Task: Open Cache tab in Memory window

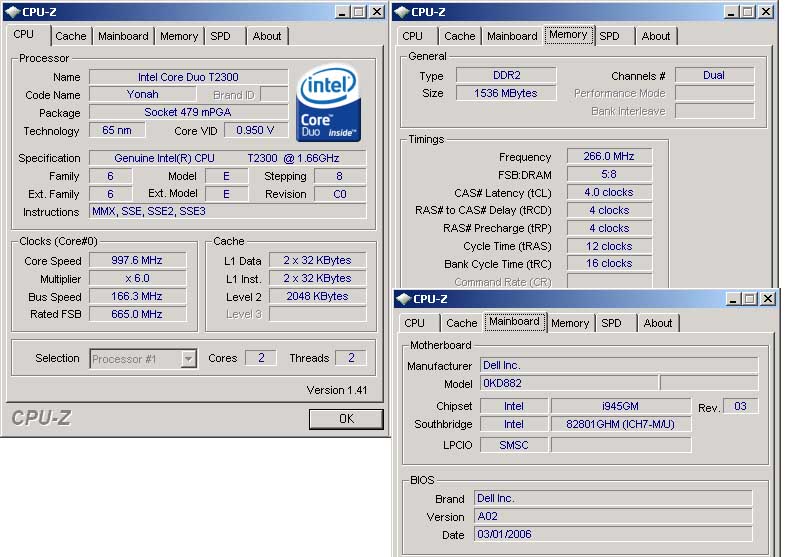Action: coord(460,36)
